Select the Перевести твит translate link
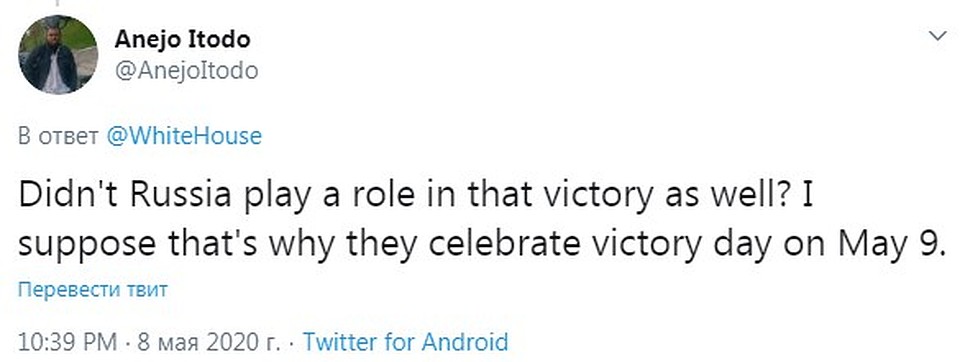960x362 pixels. coord(92,289)
